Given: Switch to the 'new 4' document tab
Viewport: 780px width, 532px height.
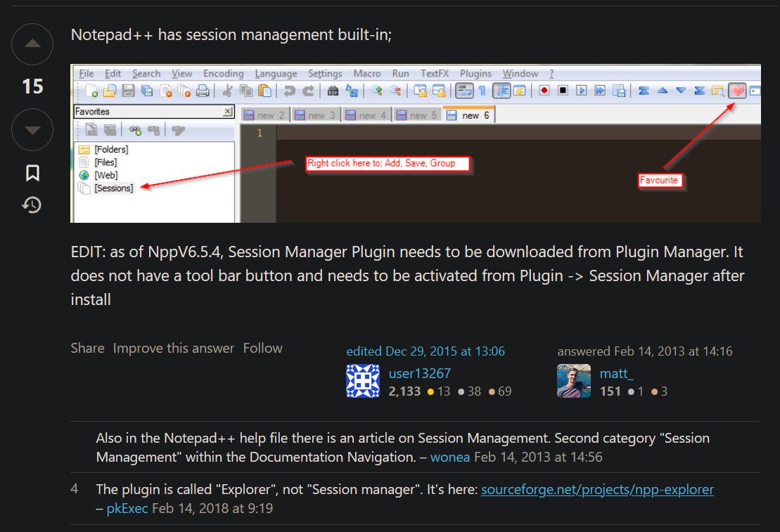Looking at the screenshot, I should 366,115.
